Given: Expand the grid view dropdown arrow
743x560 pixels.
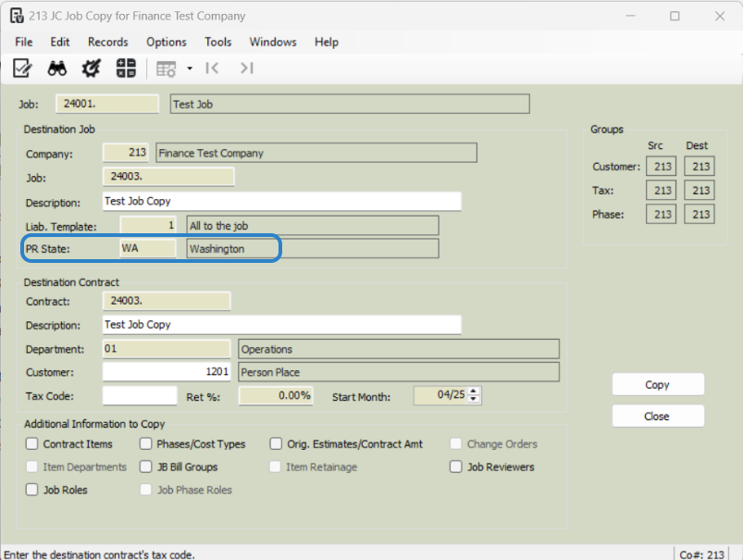Looking at the screenshot, I should 190,68.
